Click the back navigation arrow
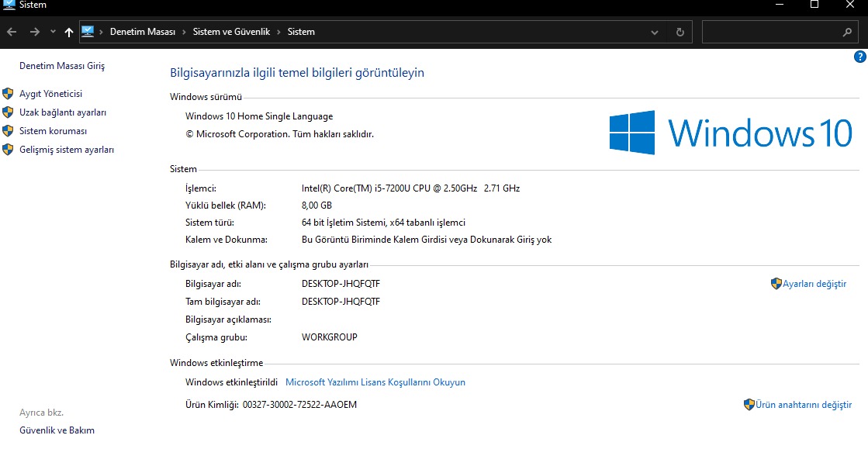This screenshot has height=449, width=868. point(12,32)
